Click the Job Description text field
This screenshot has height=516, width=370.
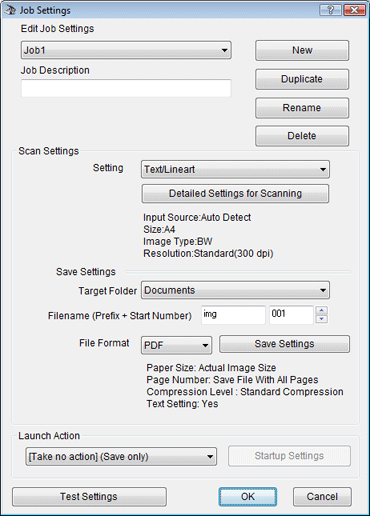click(x=126, y=88)
